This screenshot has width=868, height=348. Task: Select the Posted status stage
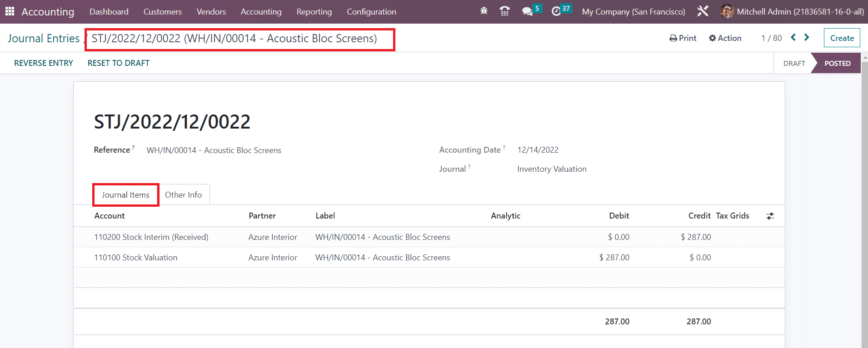(837, 64)
